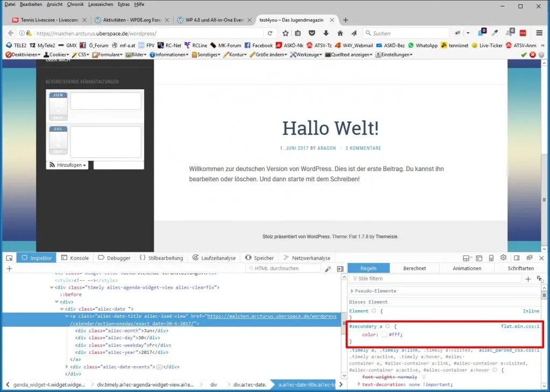550x392 pixels.
Task: Bookmark this page with the star icon
Action: point(285,33)
